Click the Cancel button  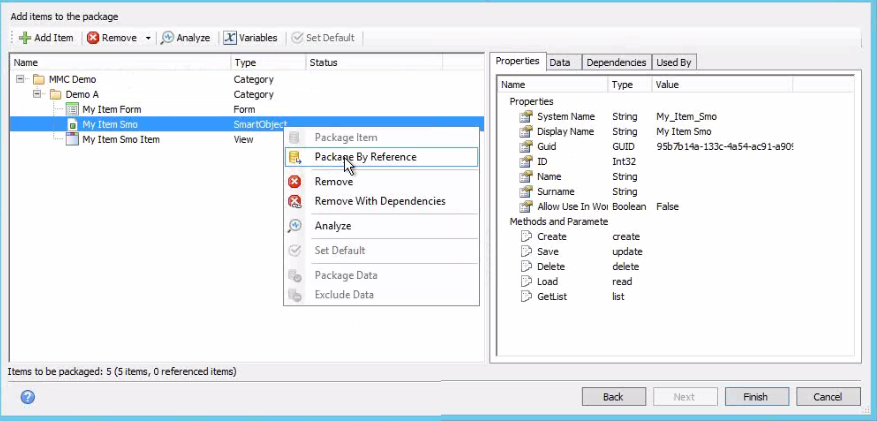(827, 397)
